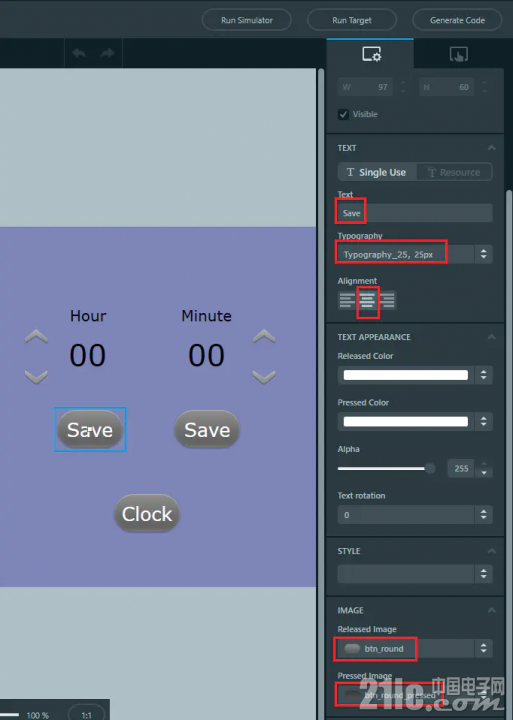Switch text mode to Resource
Screen dimensions: 513x720
(454, 172)
